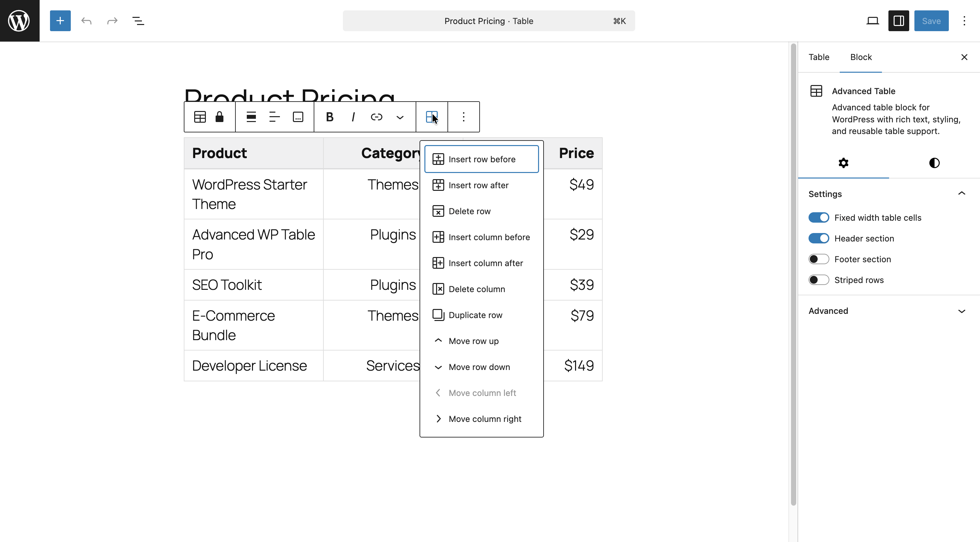Click the Edit table toolbar button
Image resolution: width=980 pixels, height=542 pixels.
click(x=432, y=117)
